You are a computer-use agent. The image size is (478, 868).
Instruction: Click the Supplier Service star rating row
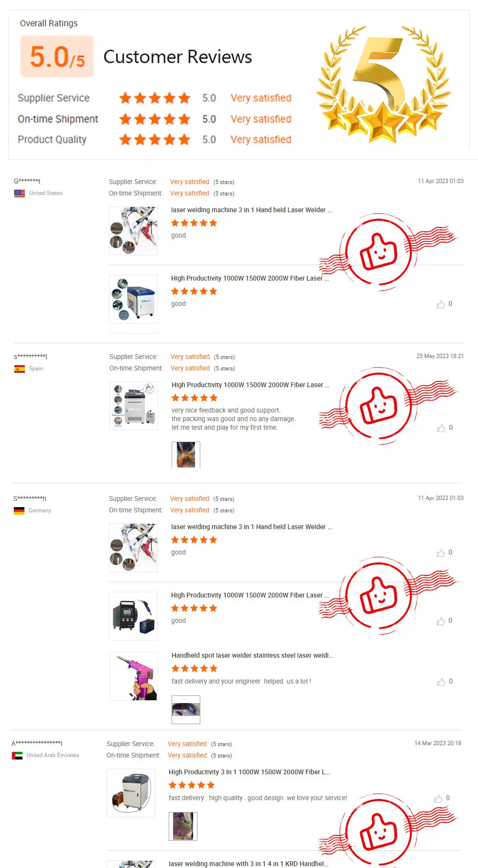(x=154, y=98)
